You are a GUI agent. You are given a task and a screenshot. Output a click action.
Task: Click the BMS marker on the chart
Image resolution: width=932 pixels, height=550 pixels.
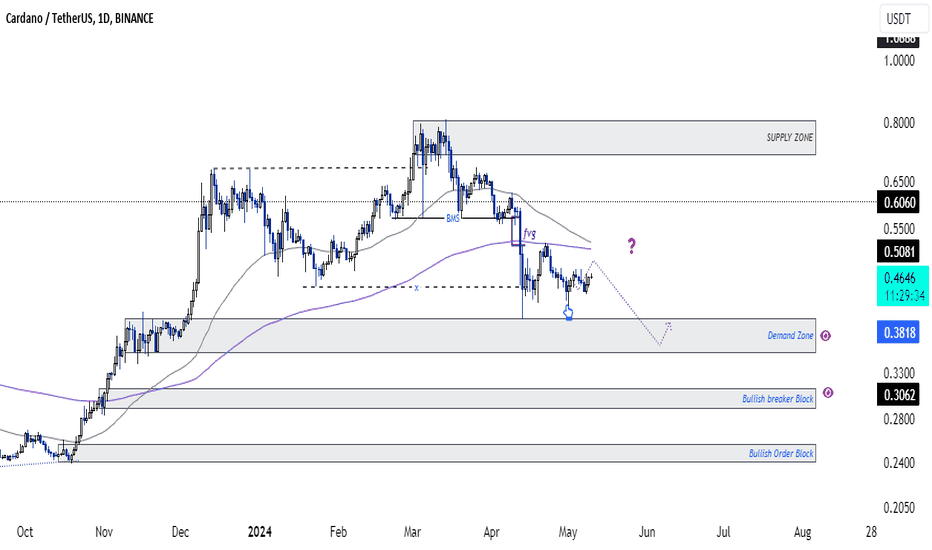453,219
